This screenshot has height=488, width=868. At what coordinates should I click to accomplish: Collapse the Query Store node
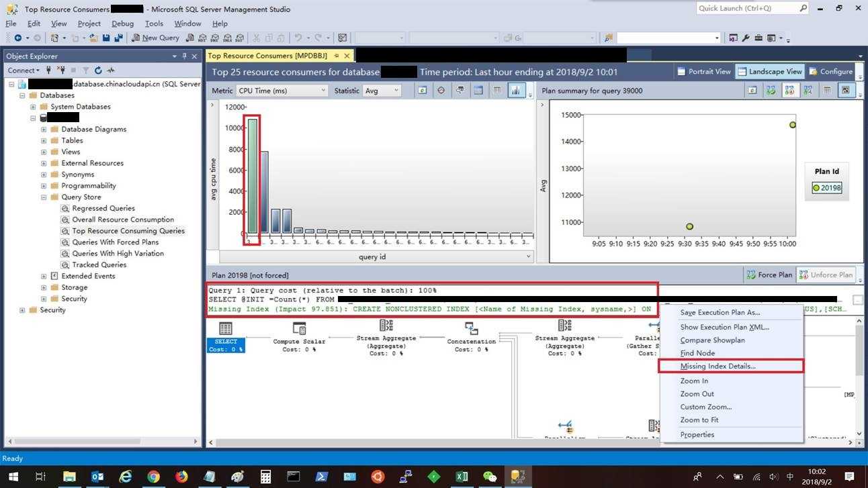[x=44, y=197]
